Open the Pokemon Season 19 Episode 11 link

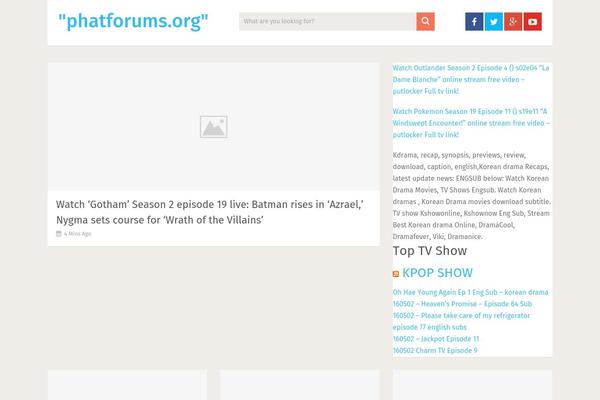coord(471,123)
